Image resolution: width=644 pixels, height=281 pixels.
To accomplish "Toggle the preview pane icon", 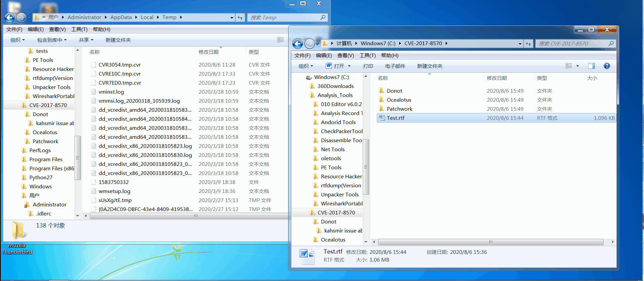I will pyautogui.click(x=592, y=66).
